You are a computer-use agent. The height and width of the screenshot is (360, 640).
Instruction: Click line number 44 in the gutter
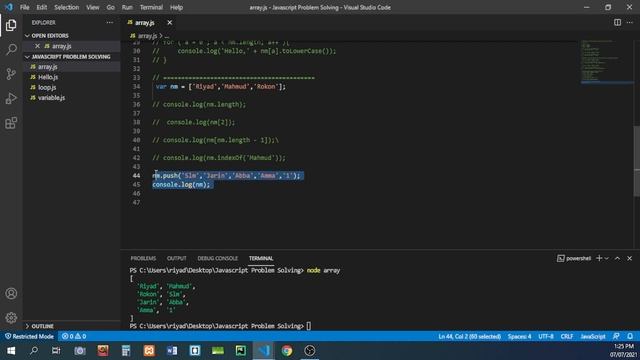pos(136,176)
